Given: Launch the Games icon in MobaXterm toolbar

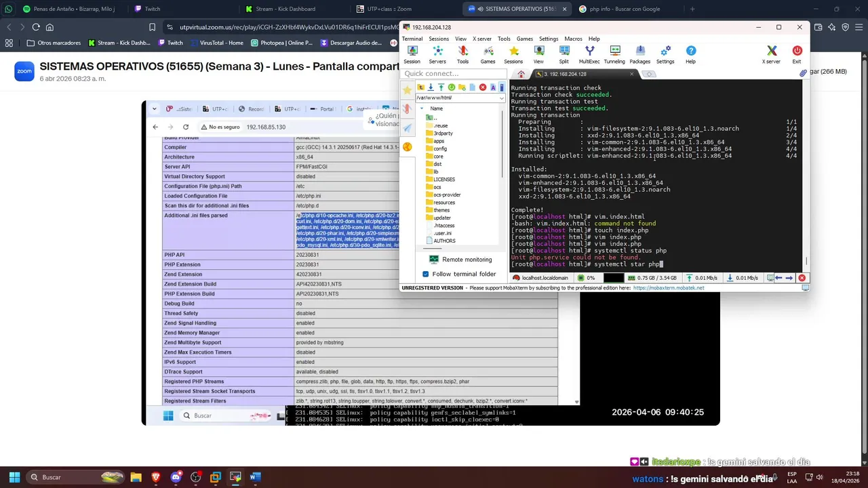Looking at the screenshot, I should 488,54.
